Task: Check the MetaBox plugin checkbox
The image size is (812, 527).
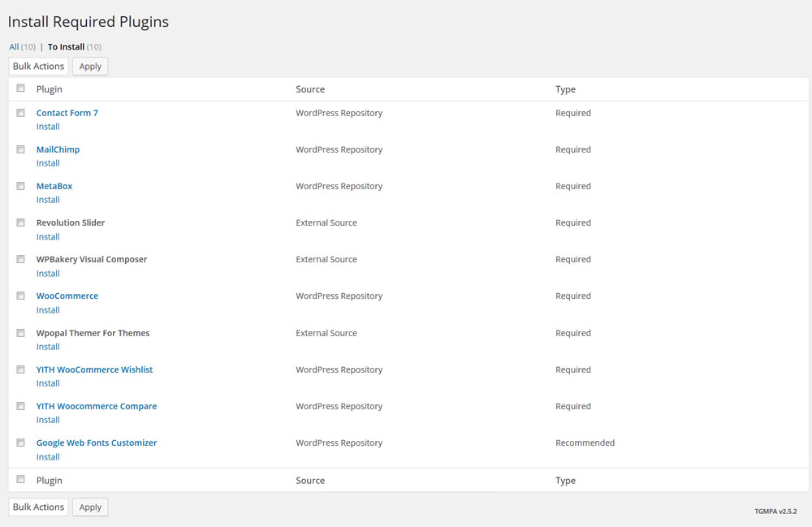Action: click(20, 186)
